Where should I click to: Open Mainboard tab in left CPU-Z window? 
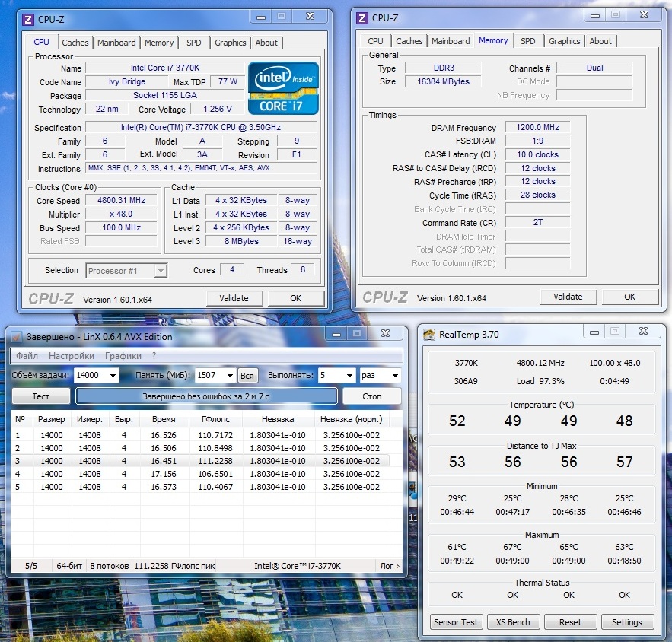116,43
